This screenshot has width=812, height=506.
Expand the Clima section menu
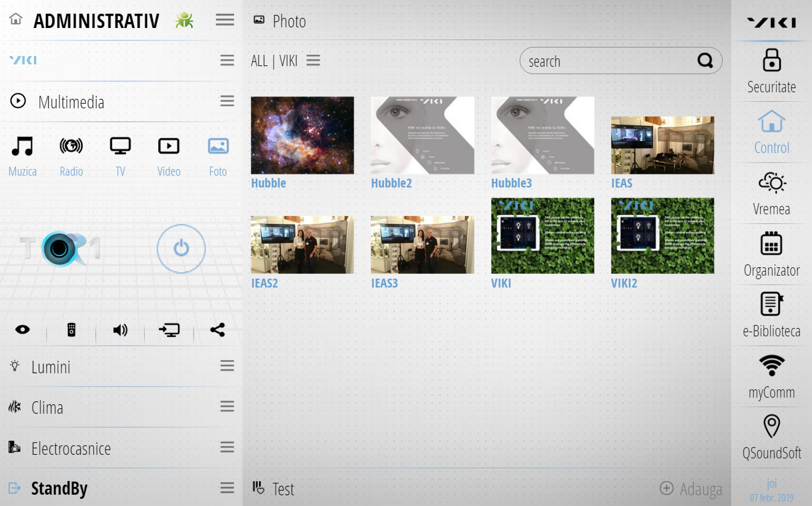click(x=227, y=406)
